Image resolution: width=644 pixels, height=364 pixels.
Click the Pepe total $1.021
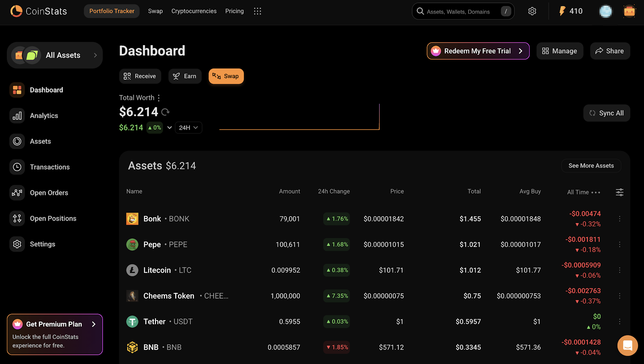(470, 244)
